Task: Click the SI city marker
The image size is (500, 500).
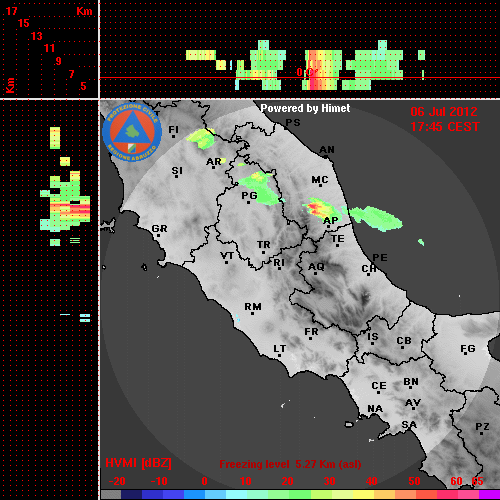Action: [x=177, y=176]
